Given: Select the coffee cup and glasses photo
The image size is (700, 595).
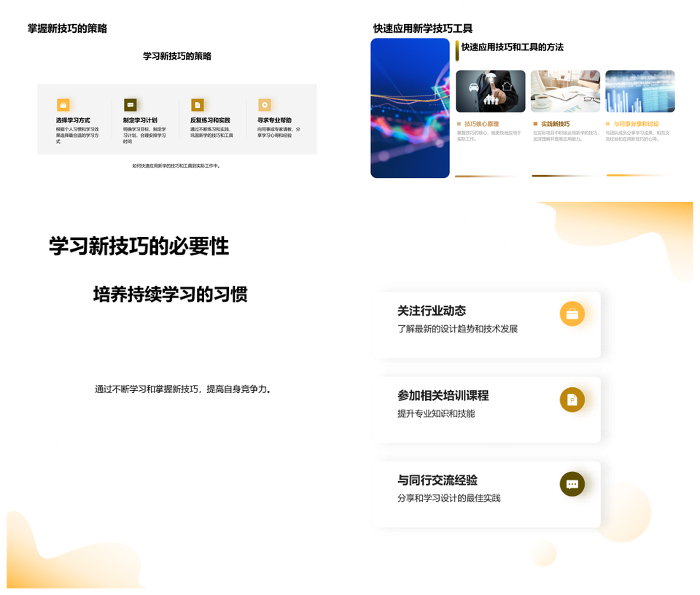Looking at the screenshot, I should (x=565, y=91).
